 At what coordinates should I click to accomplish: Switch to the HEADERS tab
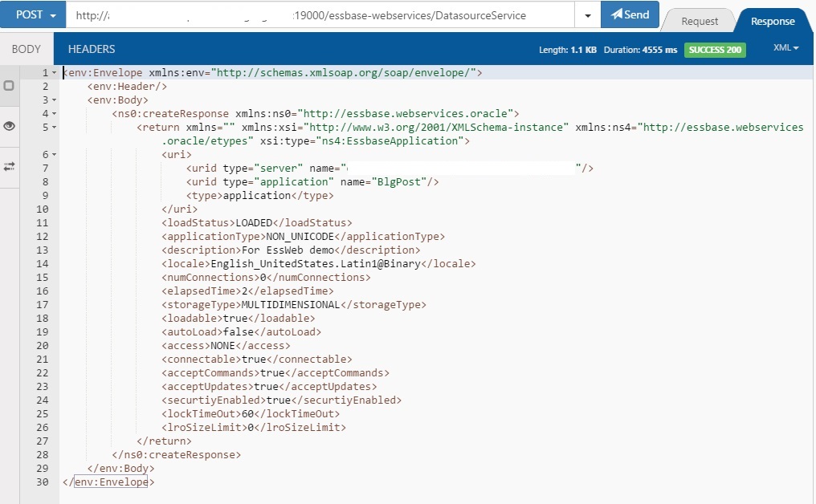point(91,49)
